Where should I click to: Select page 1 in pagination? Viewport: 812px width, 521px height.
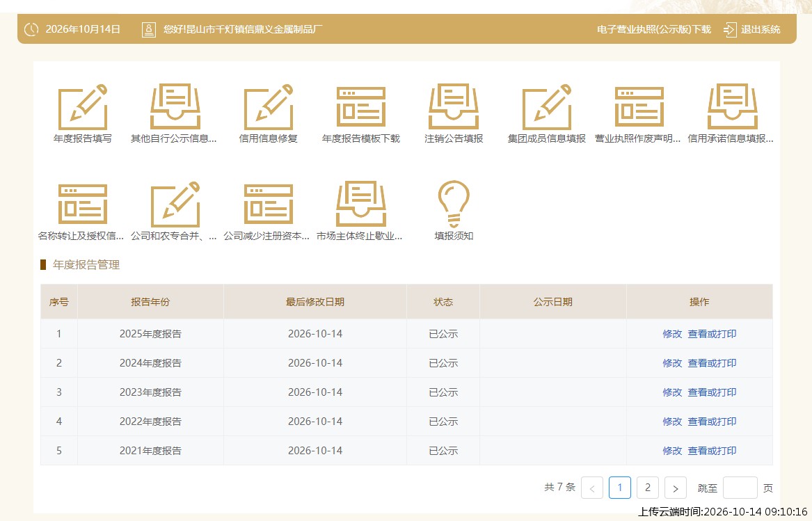coord(620,488)
